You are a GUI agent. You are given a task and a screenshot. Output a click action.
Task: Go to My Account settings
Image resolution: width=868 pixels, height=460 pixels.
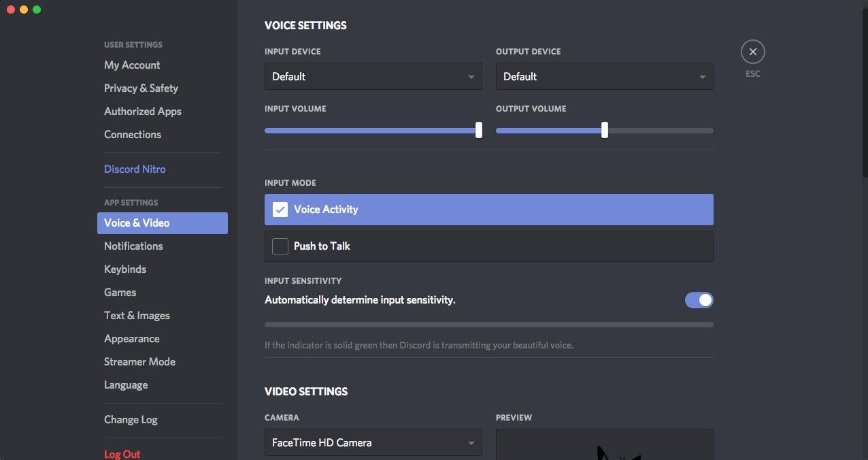(132, 65)
